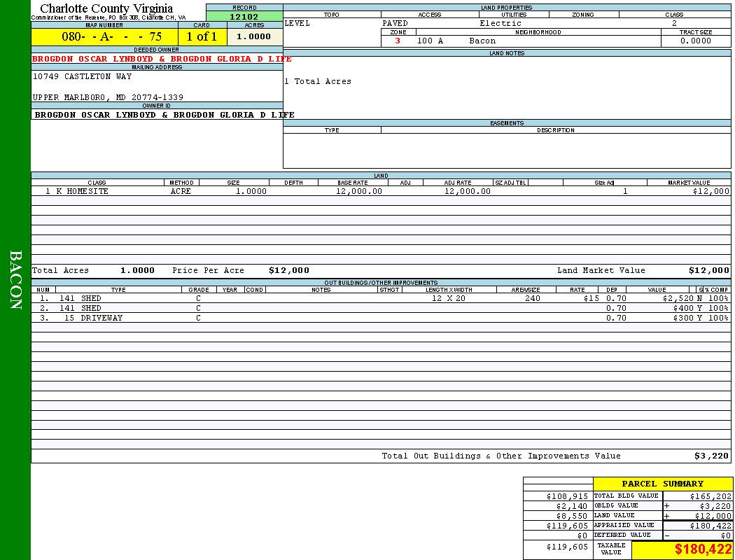This screenshot has width=735, height=560.
Task: Click the green record number 12102
Action: (244, 17)
